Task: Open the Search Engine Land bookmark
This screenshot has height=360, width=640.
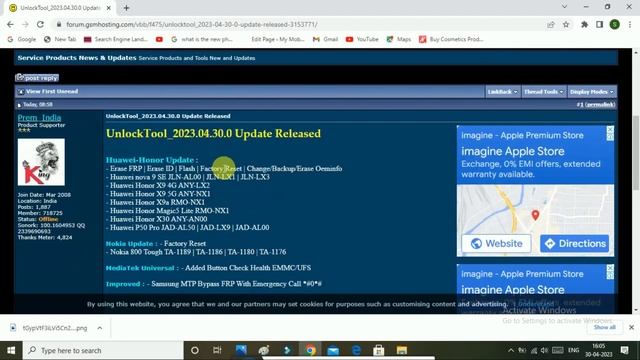Action: pyautogui.click(x=116, y=39)
